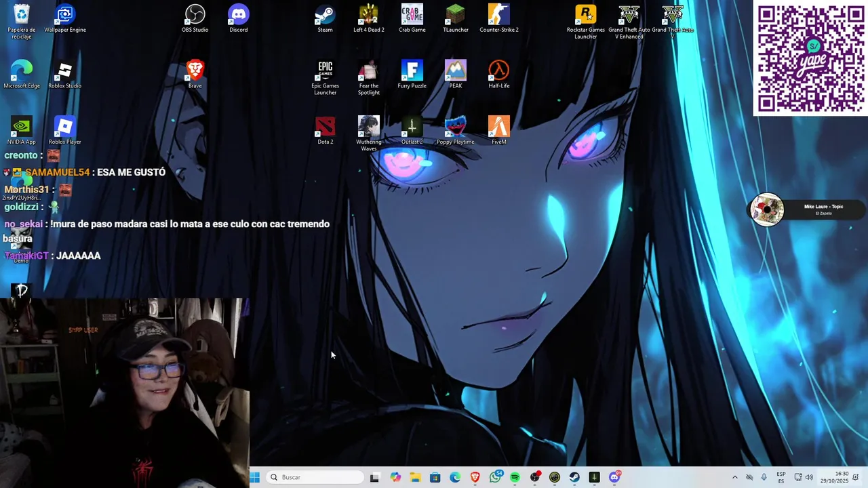
Task: Select PEAK game desktop icon
Action: tap(456, 74)
